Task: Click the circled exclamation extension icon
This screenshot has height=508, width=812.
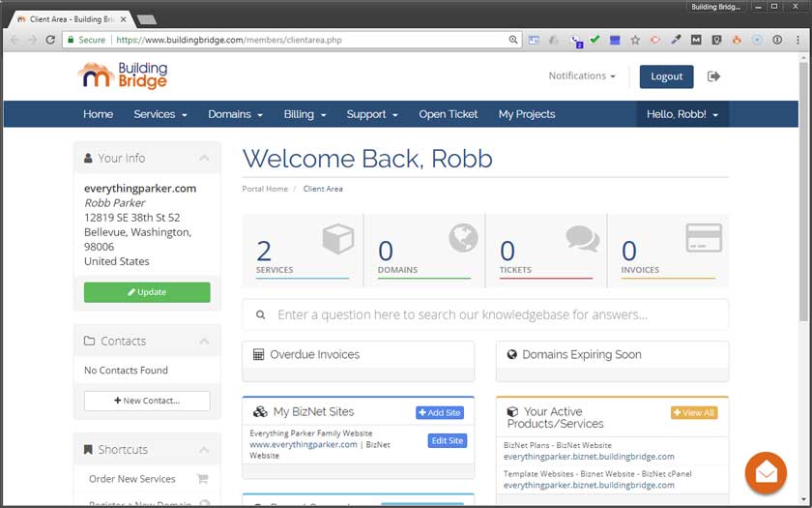Action: tap(777, 40)
